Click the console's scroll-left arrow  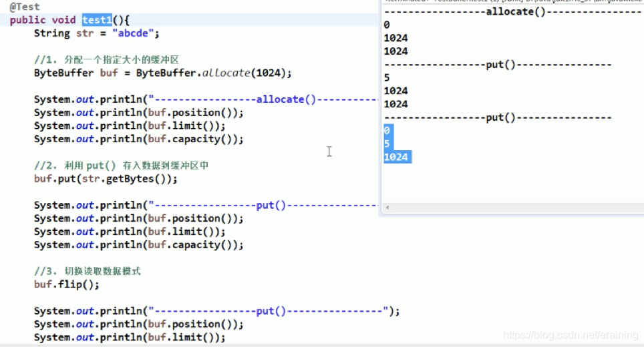click(x=387, y=208)
